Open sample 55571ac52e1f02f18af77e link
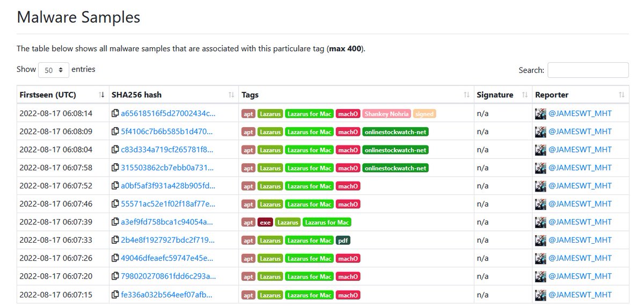Viewport: 644px width, 306px height. pos(168,204)
